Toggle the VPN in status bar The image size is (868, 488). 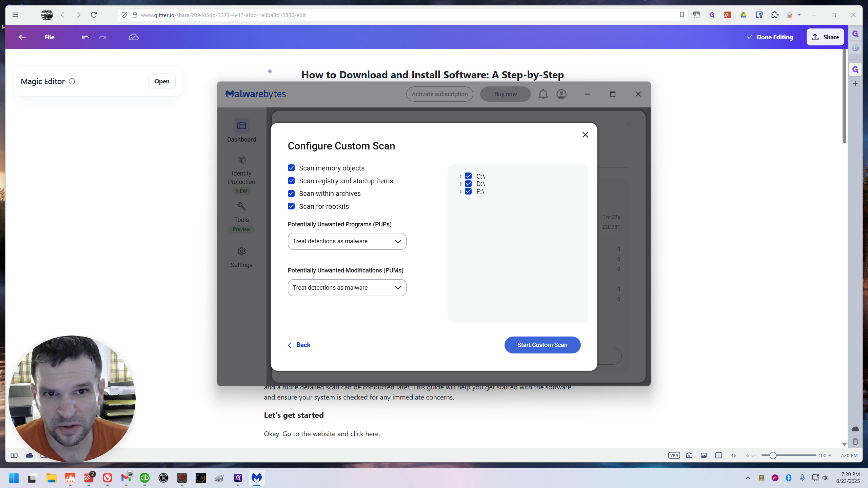pos(674,455)
